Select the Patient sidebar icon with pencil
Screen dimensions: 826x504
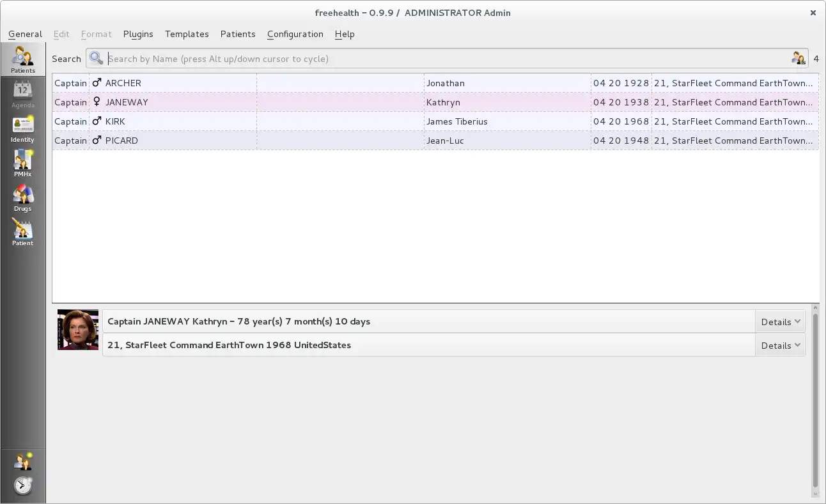[22, 233]
